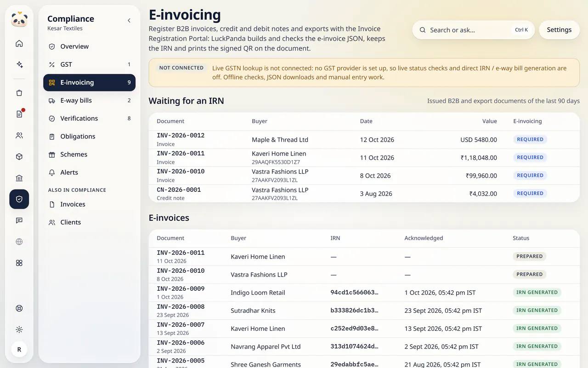
Task: Open the lifebuoy help icon
Action: pos(19,308)
